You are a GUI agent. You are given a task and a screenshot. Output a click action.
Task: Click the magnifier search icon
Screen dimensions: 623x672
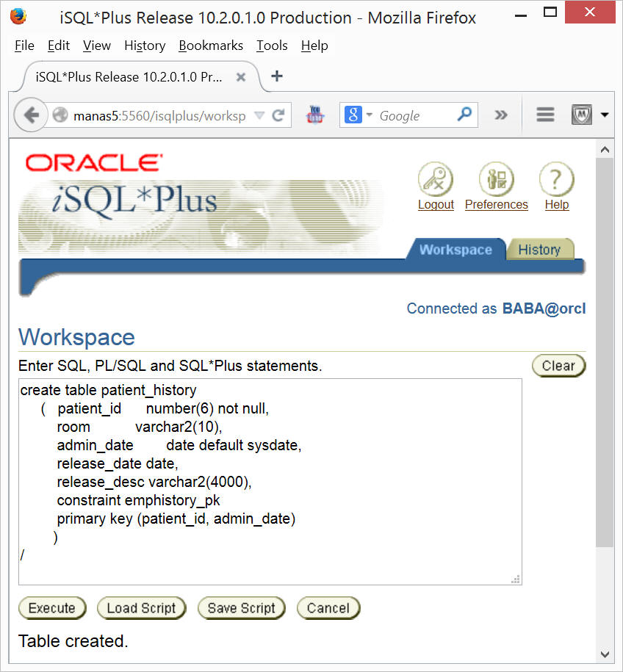point(464,114)
